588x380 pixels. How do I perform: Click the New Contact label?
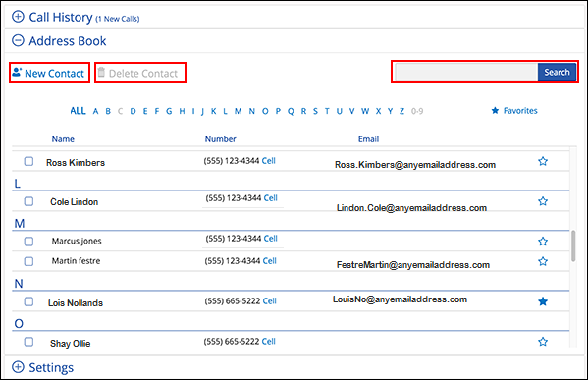pyautogui.click(x=54, y=73)
